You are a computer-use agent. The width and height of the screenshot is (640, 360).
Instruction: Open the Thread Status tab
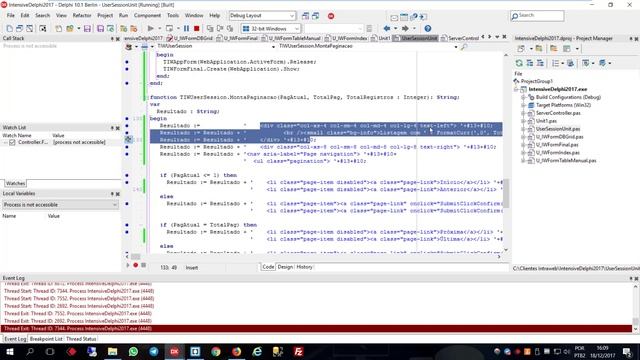click(81, 339)
